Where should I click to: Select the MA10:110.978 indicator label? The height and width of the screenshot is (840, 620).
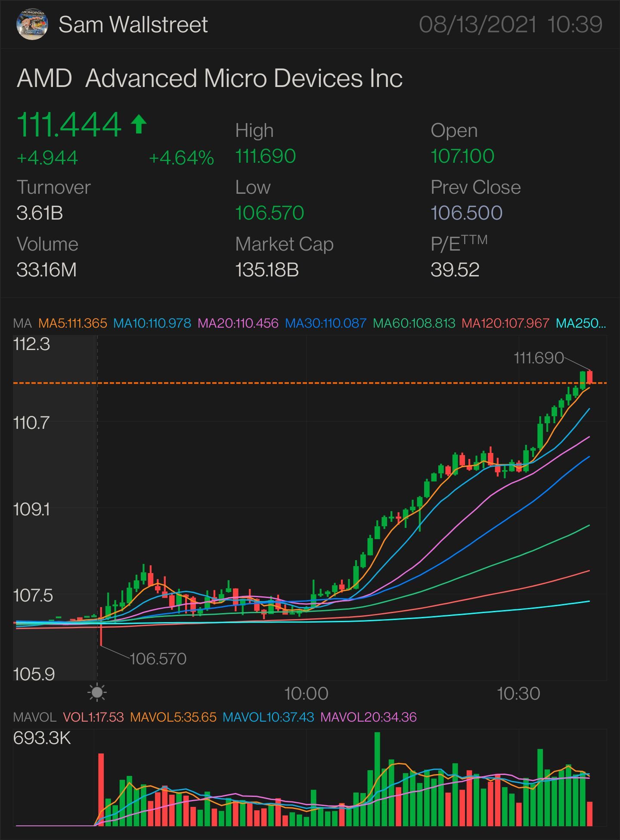point(152,323)
